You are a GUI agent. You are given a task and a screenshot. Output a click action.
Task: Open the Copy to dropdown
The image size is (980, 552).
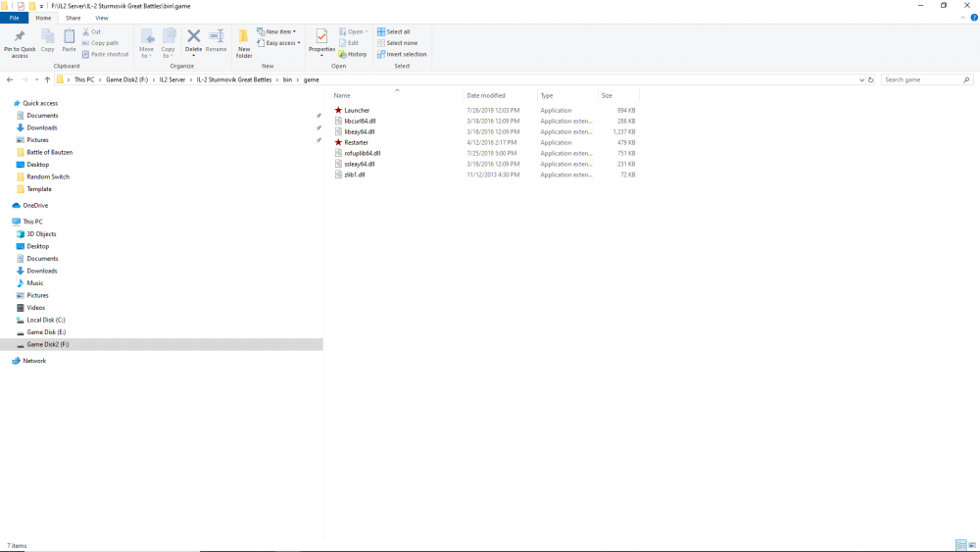[x=169, y=44]
